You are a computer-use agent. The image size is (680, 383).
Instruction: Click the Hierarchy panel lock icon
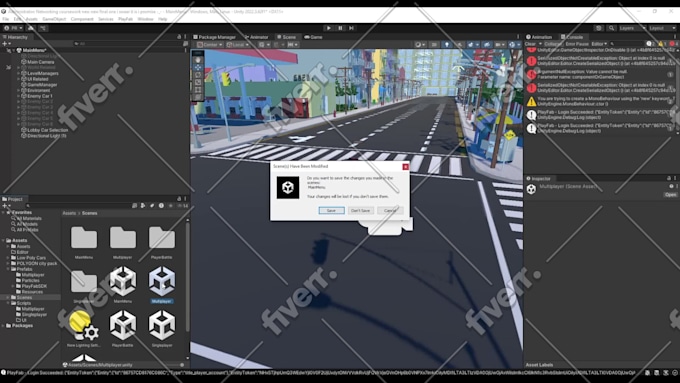click(179, 37)
